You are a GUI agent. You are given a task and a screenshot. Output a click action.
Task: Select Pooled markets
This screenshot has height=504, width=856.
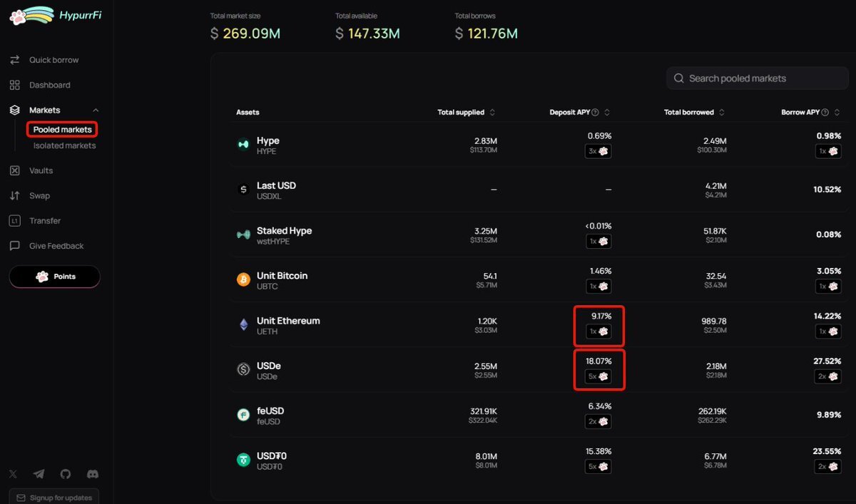click(x=62, y=130)
